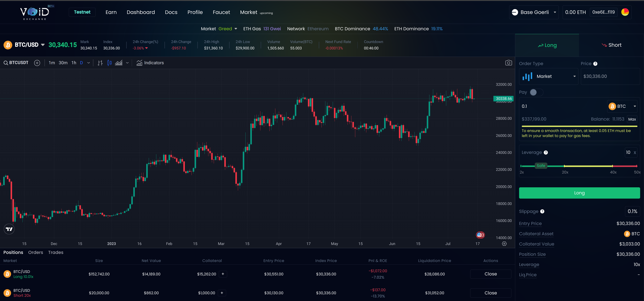
Task: Click the Market upcoming nav item
Action: pyautogui.click(x=256, y=12)
